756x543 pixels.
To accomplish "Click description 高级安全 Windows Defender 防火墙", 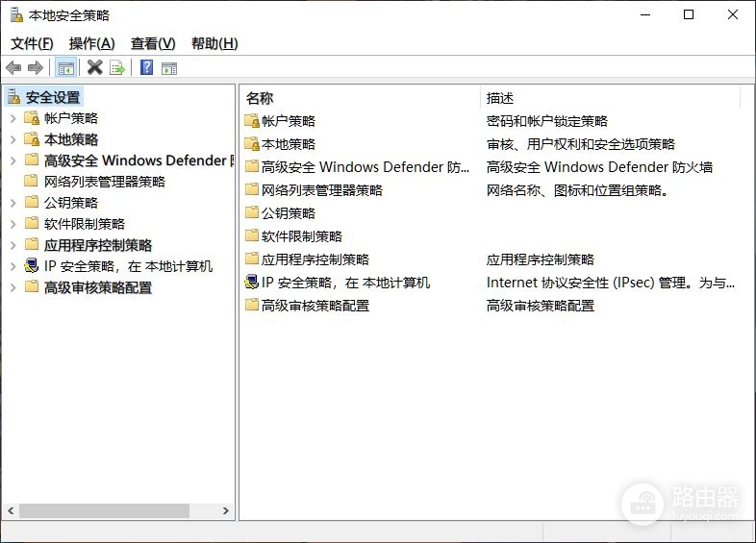I will [599, 167].
